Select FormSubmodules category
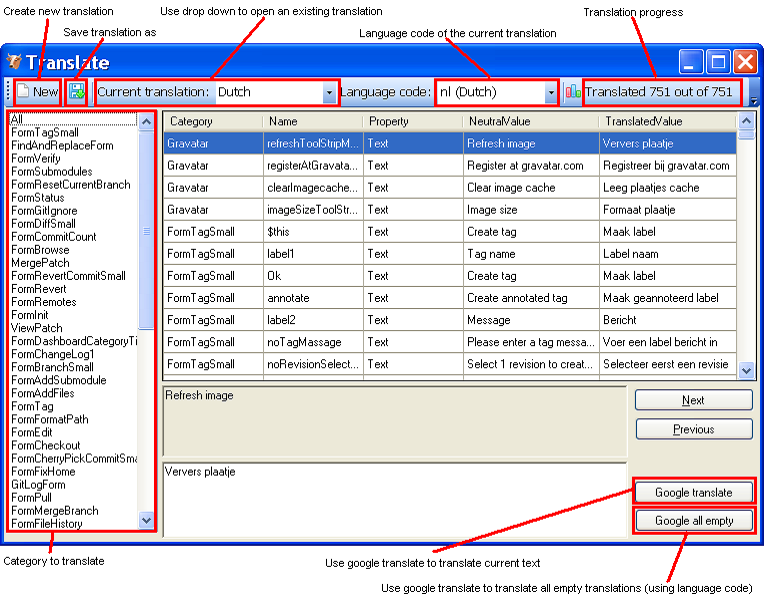 coord(73,171)
